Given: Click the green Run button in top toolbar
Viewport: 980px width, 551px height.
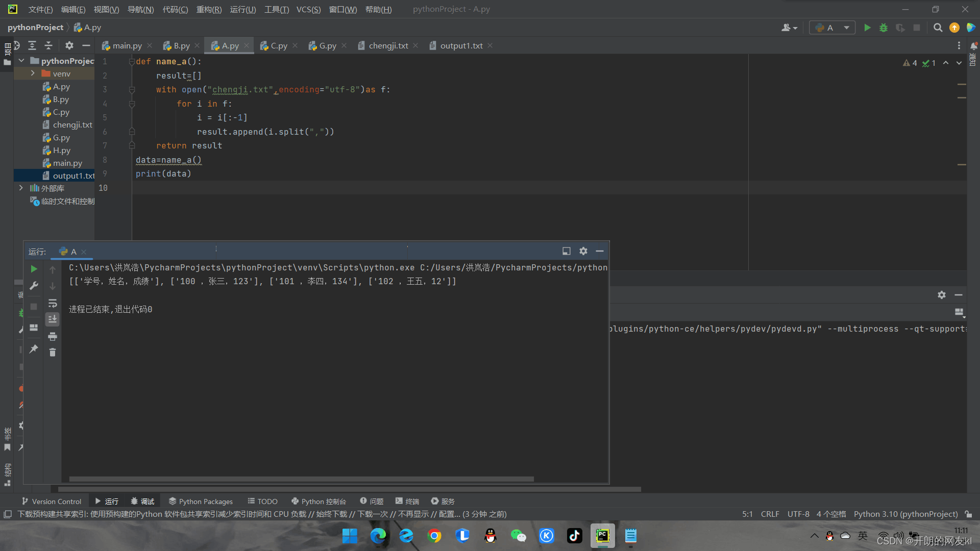Looking at the screenshot, I should tap(867, 28).
